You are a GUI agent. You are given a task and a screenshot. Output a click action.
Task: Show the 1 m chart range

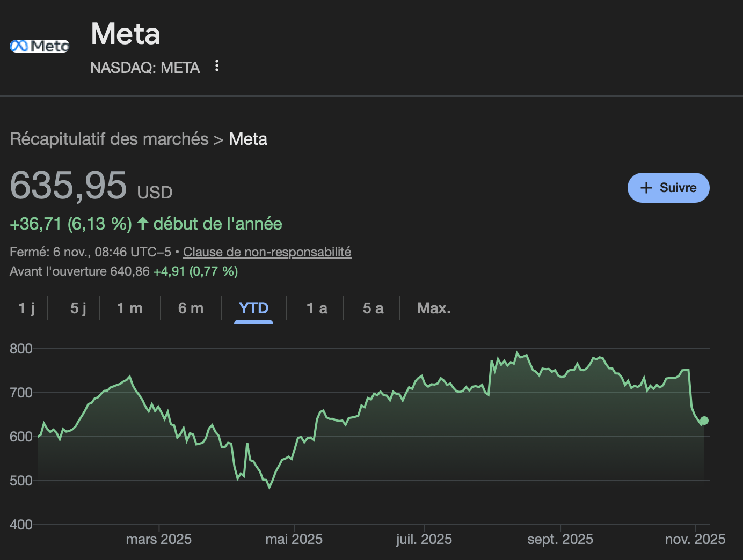tap(129, 308)
